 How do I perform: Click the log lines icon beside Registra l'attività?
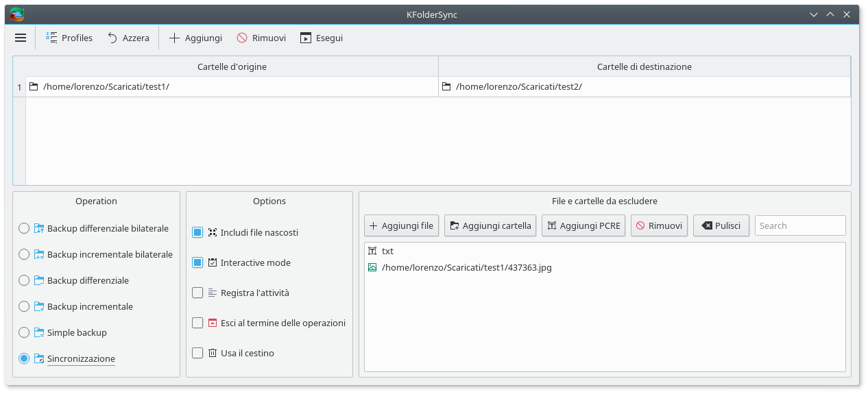[x=213, y=293]
